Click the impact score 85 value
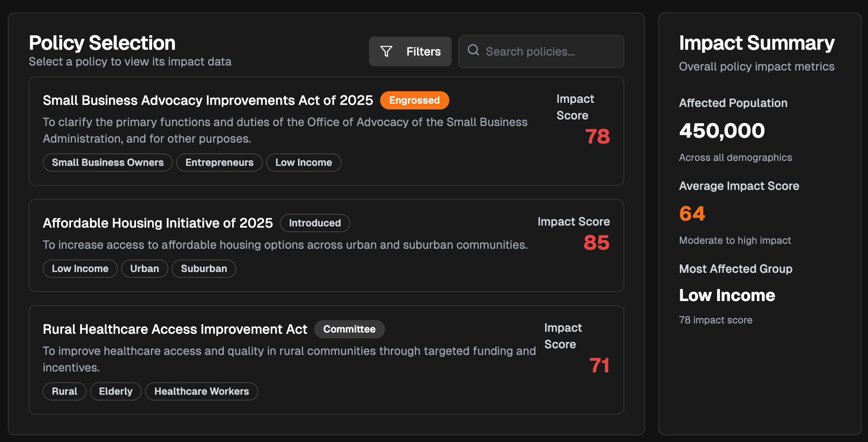Screen dimensions: 868x442 point(596,243)
